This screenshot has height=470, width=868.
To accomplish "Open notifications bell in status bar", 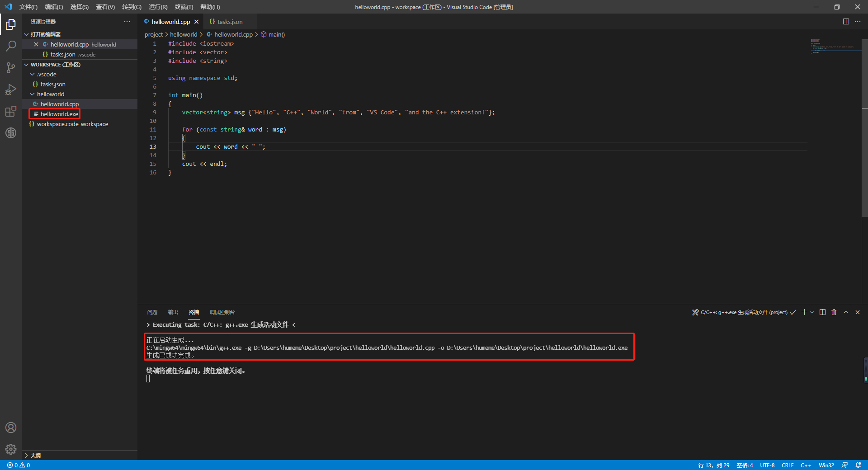I will pyautogui.click(x=859, y=465).
